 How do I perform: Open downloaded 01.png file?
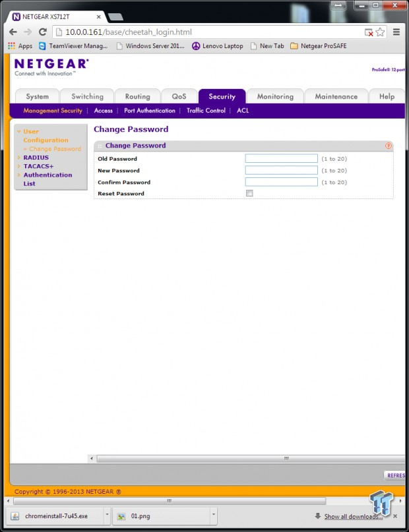pyautogui.click(x=161, y=516)
